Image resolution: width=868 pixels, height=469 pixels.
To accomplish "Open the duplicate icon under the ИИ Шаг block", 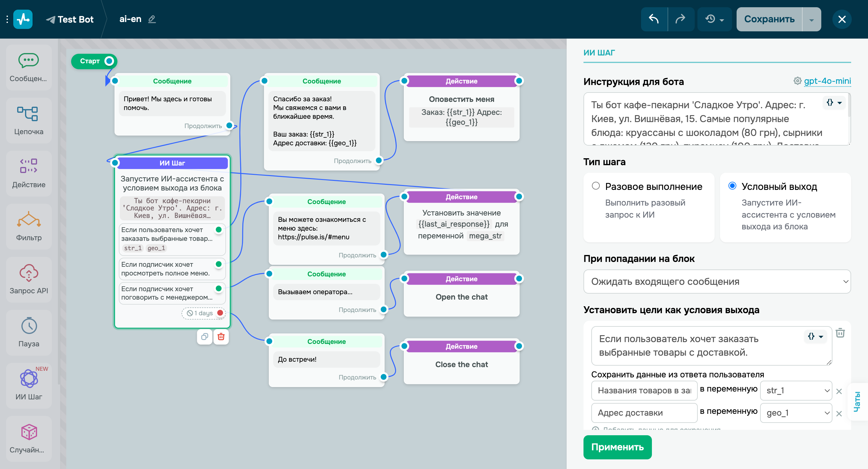I will coord(205,337).
